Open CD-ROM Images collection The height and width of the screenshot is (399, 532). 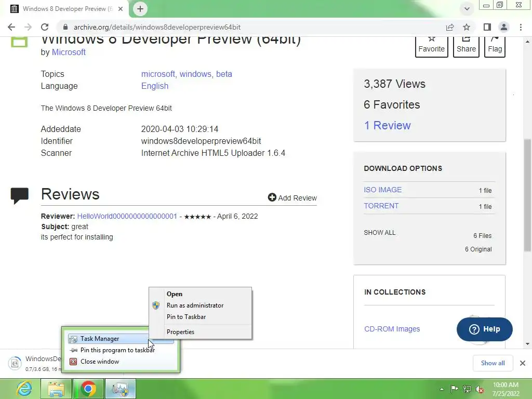point(392,329)
